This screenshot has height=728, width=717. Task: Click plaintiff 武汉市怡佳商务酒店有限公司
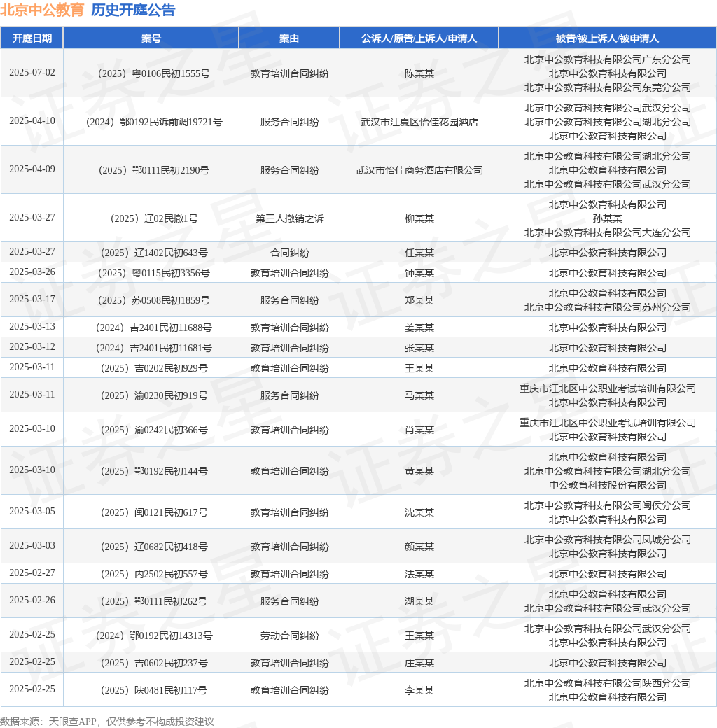point(419,170)
